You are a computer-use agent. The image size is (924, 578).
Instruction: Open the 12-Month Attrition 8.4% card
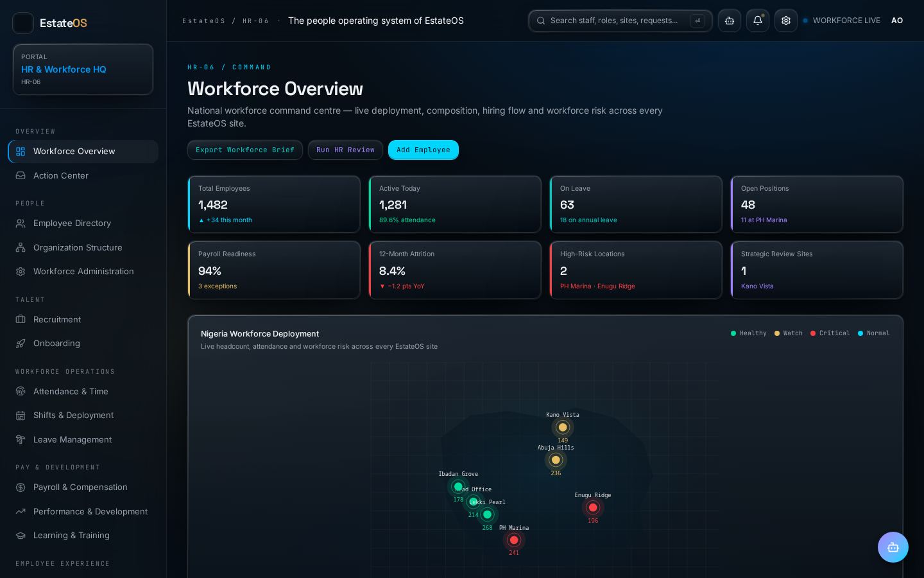pos(455,270)
